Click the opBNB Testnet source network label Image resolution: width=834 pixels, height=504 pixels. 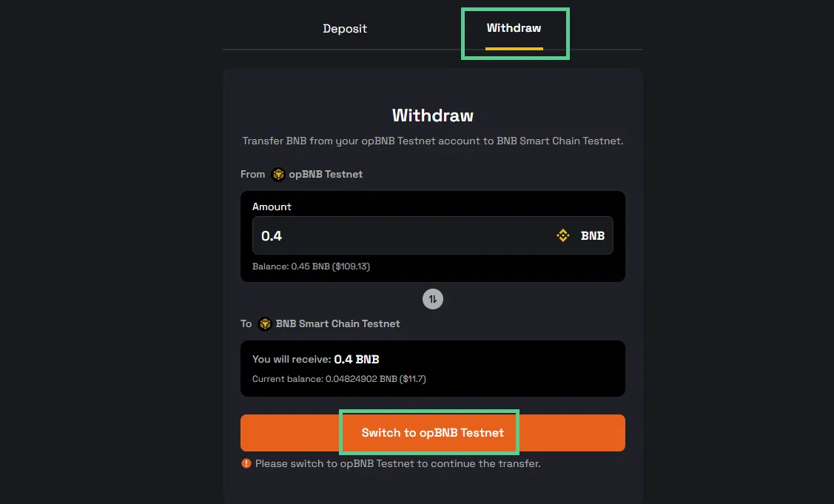coord(326,175)
